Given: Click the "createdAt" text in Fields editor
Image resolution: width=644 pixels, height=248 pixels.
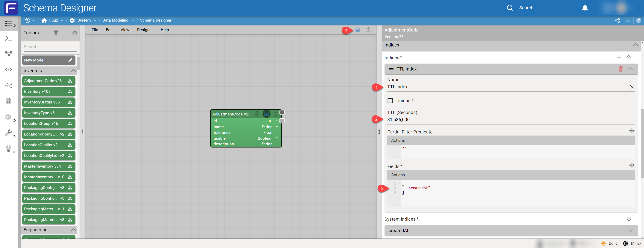Looking at the screenshot, I should click(418, 188).
